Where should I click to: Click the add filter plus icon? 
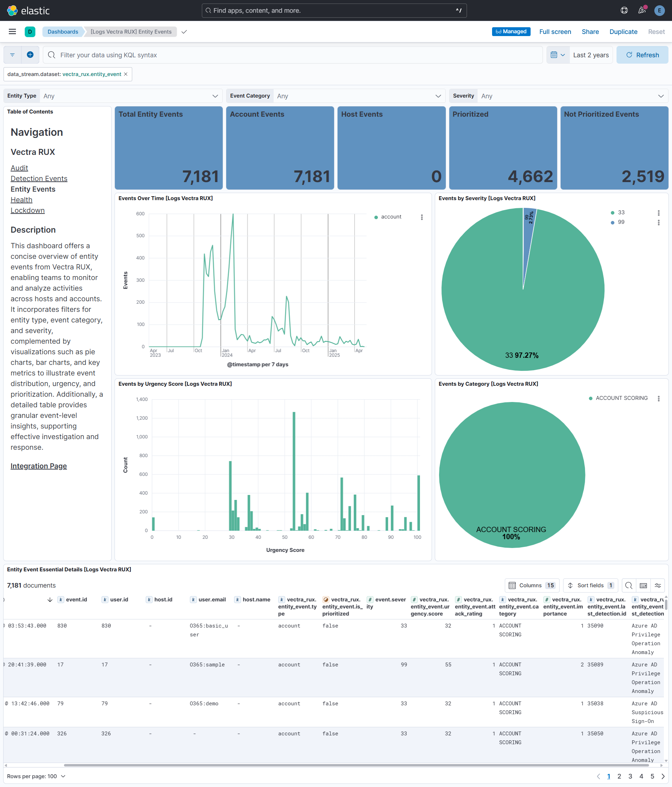pyautogui.click(x=30, y=55)
